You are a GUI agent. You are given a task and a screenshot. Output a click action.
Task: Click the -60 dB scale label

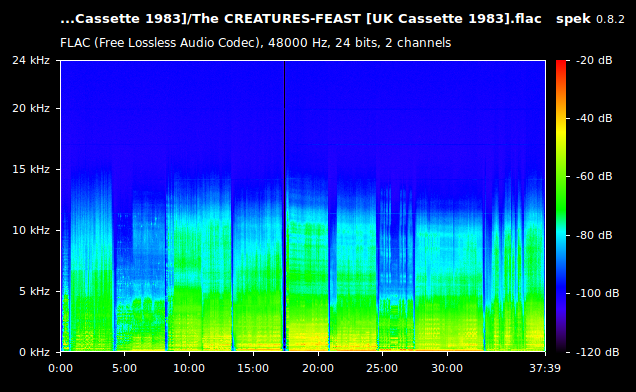coord(594,177)
